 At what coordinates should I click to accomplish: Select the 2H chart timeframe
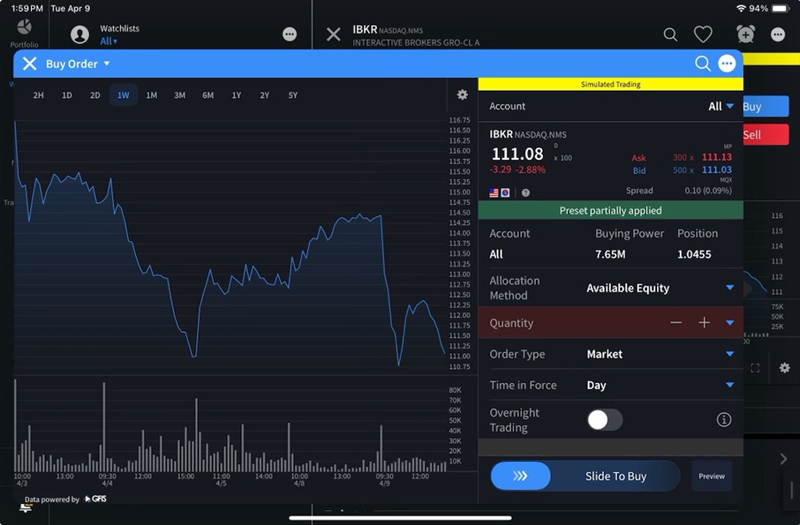38,95
